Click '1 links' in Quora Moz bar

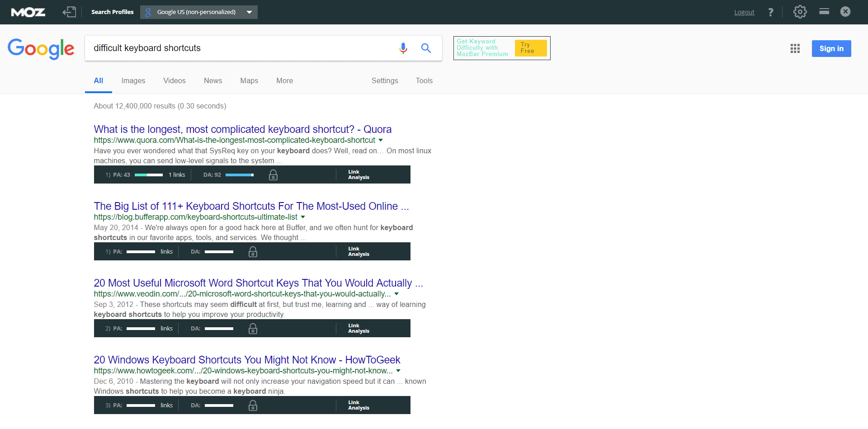click(177, 174)
